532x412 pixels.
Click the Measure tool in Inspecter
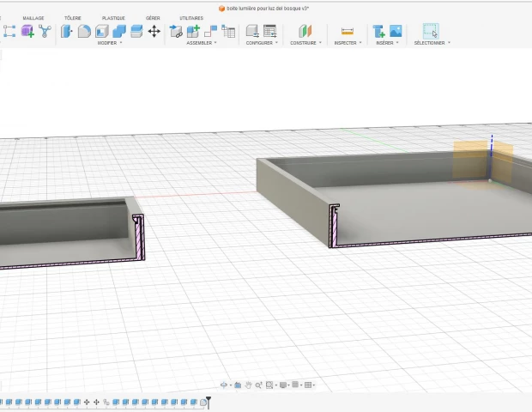pos(348,31)
